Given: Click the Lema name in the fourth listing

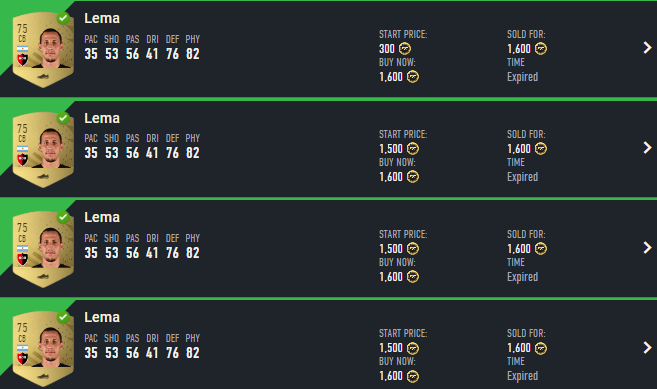Looking at the screenshot, I should (x=102, y=317).
